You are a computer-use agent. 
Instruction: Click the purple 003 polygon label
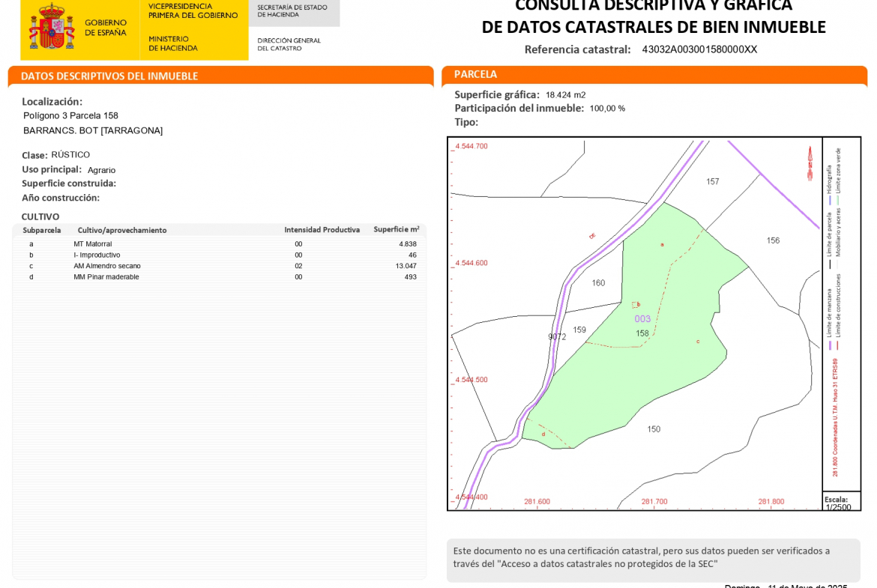pos(642,319)
